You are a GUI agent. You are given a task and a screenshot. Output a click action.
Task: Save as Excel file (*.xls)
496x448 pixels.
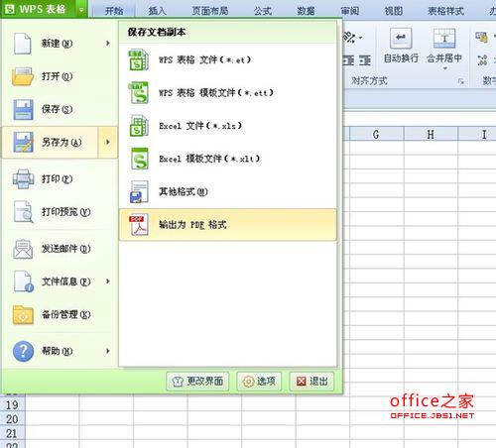228,126
